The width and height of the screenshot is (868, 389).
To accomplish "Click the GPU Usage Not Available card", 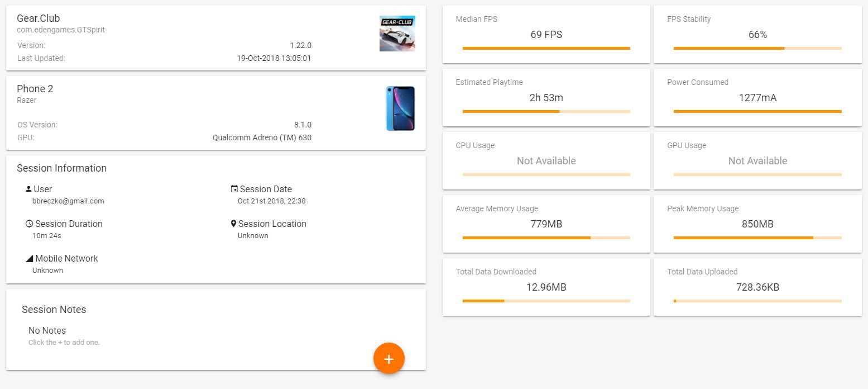I will [757, 160].
